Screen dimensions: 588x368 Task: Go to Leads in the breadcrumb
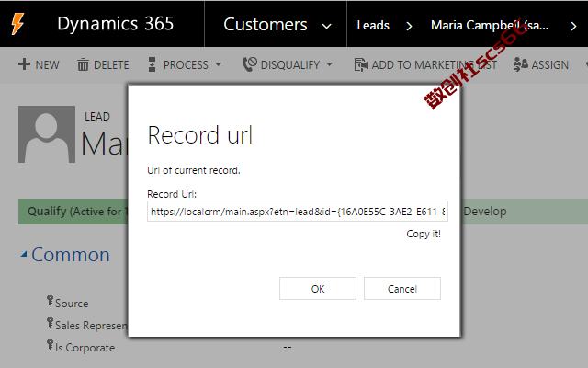[373, 25]
